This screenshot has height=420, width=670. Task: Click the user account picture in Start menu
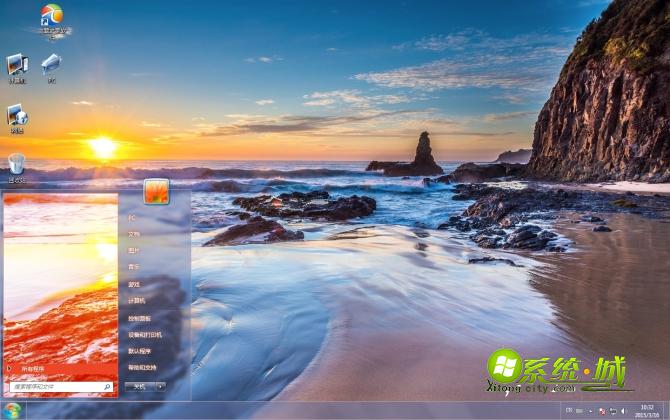point(156,191)
